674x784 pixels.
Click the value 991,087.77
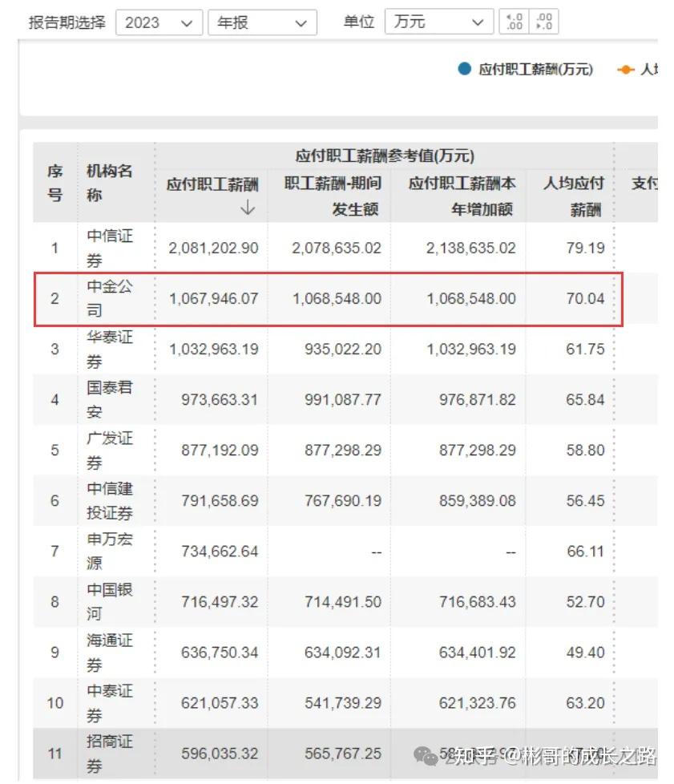click(343, 399)
